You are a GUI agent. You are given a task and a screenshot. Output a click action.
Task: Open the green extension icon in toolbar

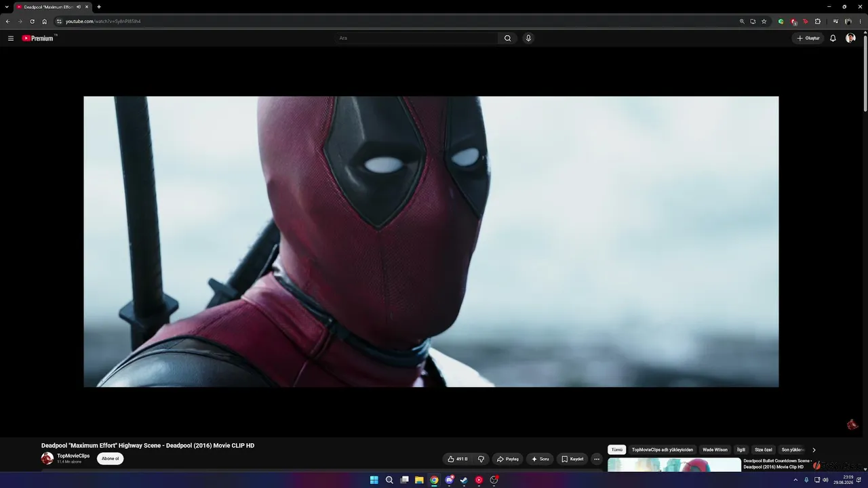pyautogui.click(x=781, y=21)
